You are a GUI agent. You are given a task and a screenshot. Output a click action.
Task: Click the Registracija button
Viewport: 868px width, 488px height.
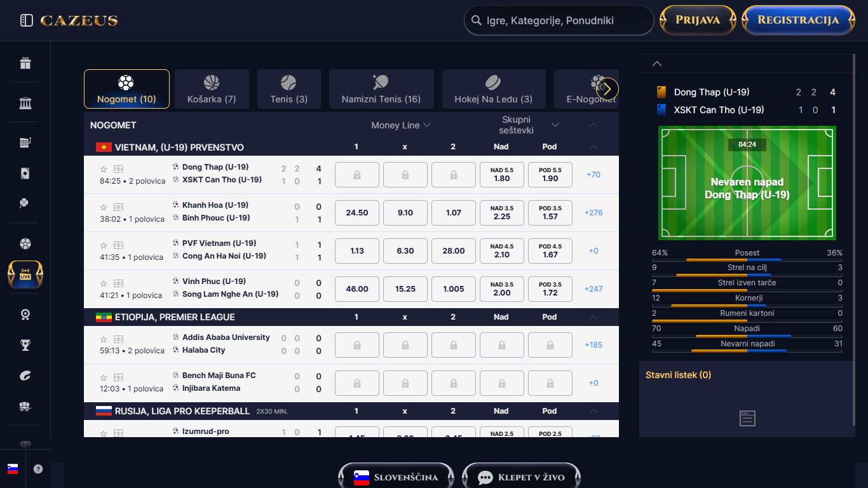coord(798,20)
